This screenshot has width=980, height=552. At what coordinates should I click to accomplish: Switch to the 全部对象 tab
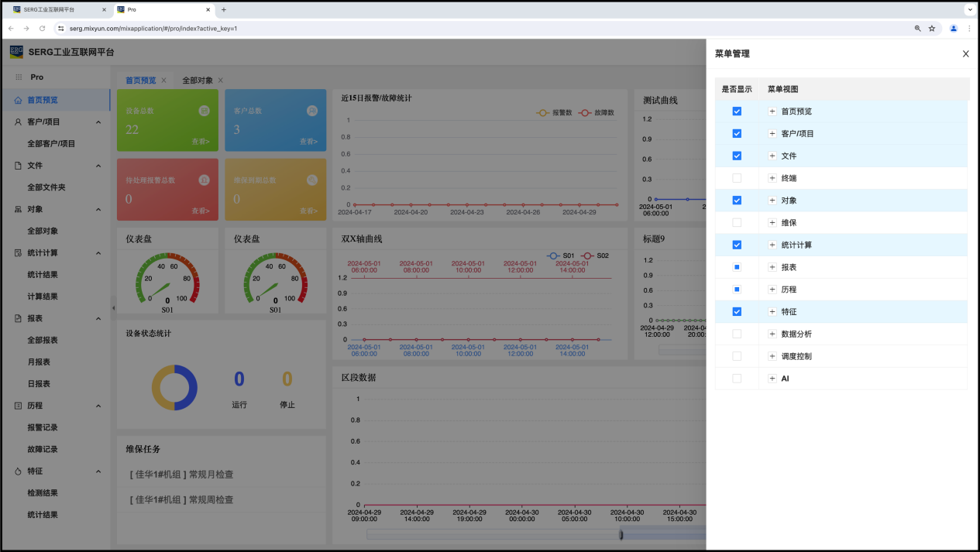click(x=198, y=81)
